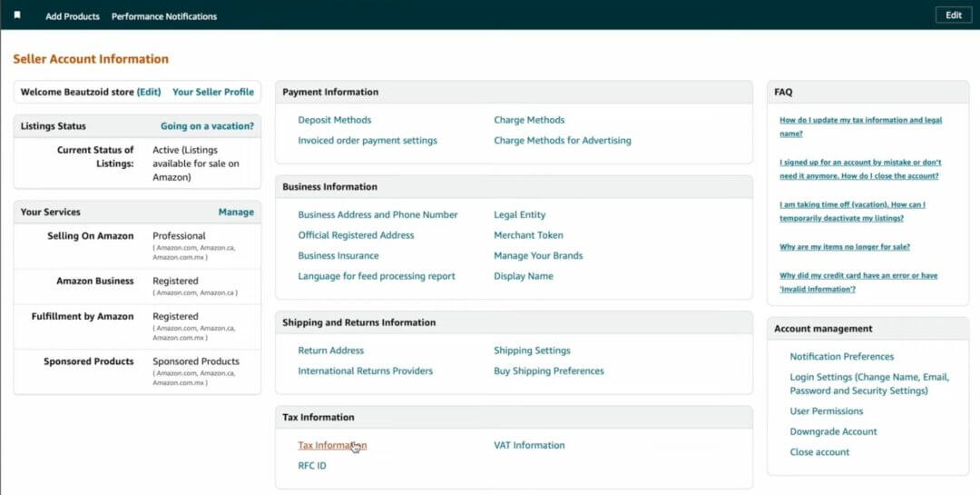
Task: Open VAT Information link
Action: pyautogui.click(x=529, y=446)
